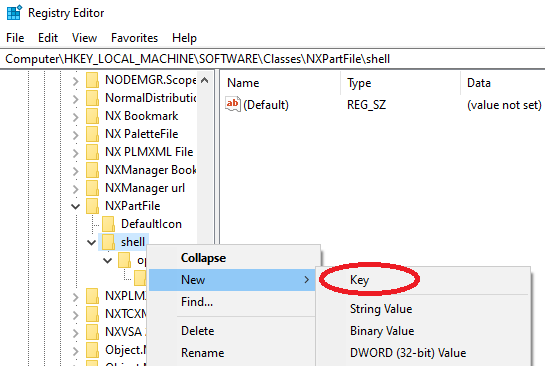
Task: Open the New submenu entry
Action: pos(232,279)
